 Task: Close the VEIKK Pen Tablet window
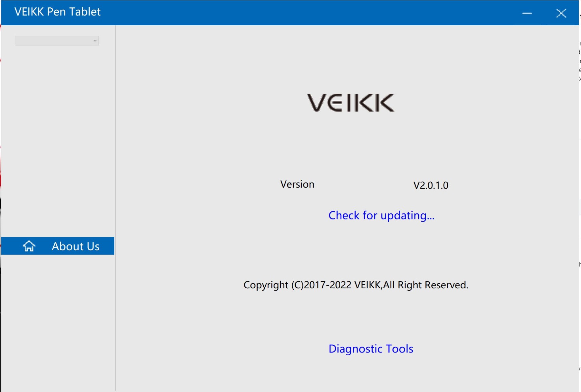(561, 13)
